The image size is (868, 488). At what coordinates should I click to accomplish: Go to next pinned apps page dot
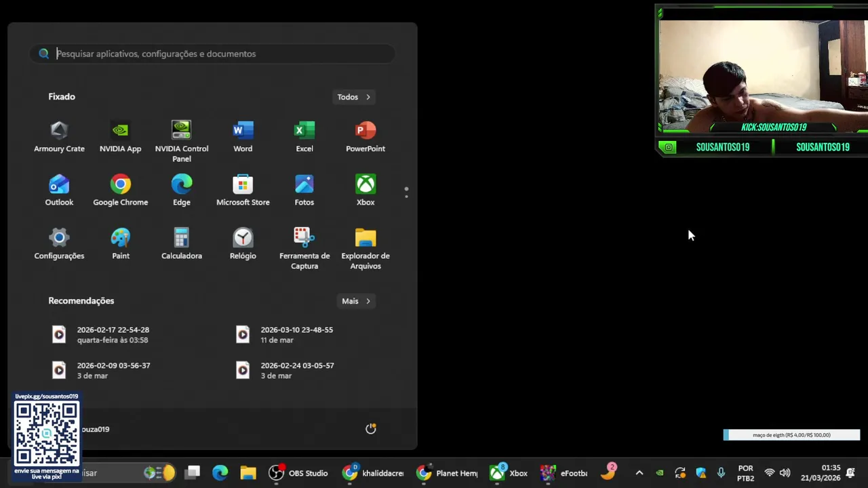pos(406,197)
